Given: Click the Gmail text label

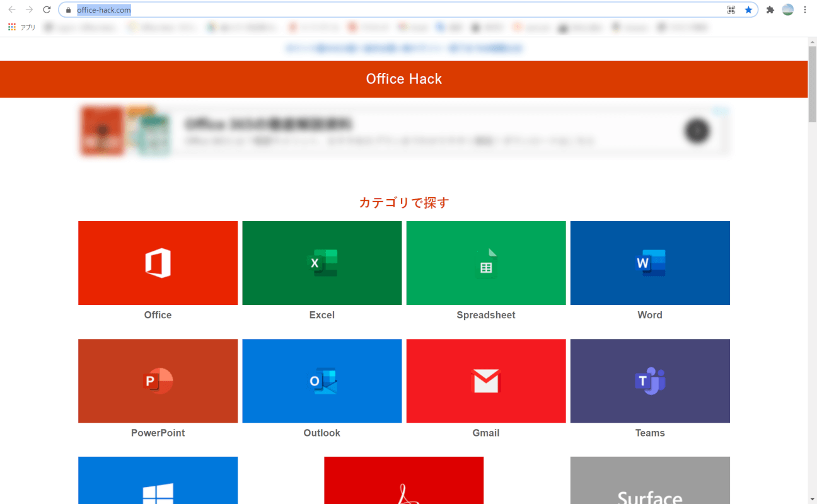Looking at the screenshot, I should [486, 433].
